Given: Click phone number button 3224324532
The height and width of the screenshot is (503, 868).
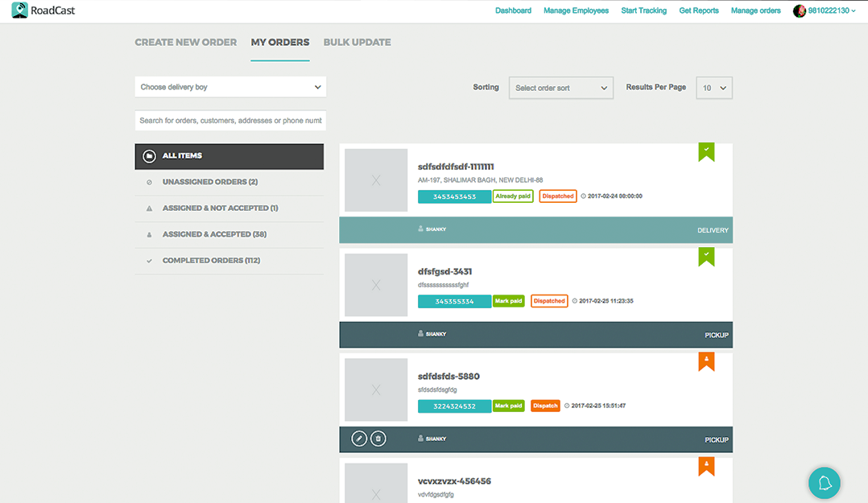Looking at the screenshot, I should click(454, 406).
